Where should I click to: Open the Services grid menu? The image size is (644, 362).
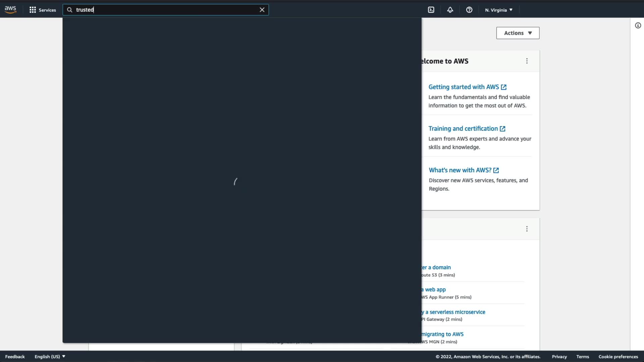coord(43,10)
